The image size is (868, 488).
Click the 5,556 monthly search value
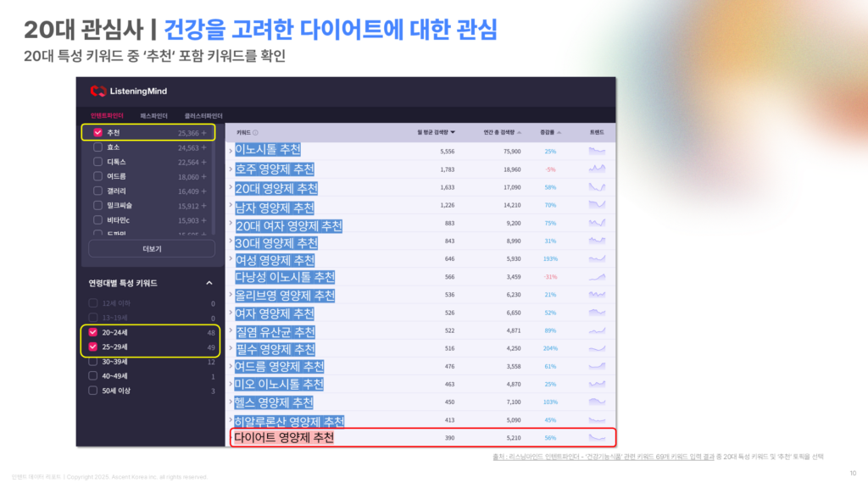[x=448, y=151]
